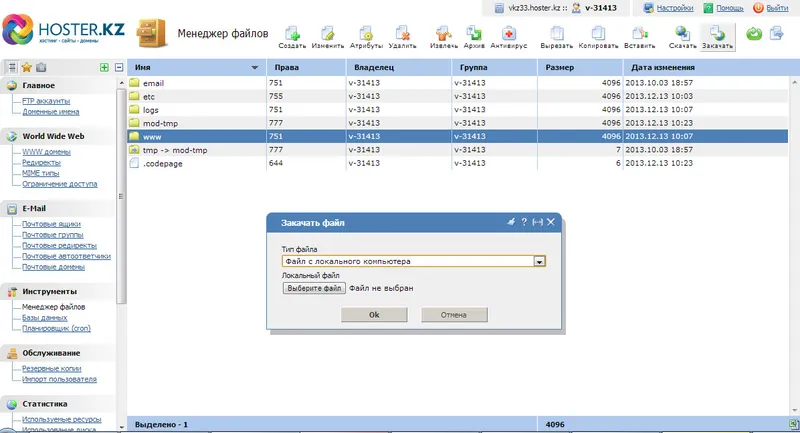Collapse the Инструменты sidebar section
Image resolution: width=800 pixels, height=433 pixels.
pyautogui.click(x=59, y=292)
